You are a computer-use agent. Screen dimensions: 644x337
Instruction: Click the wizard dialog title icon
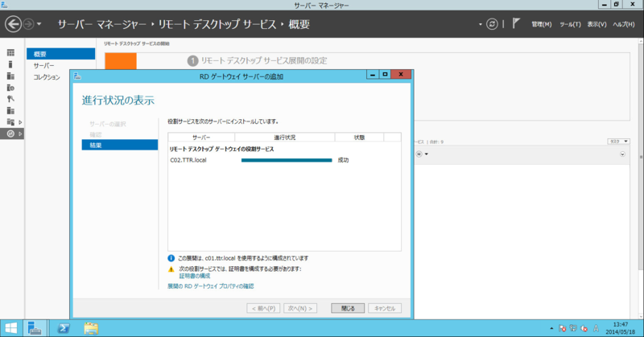(77, 76)
